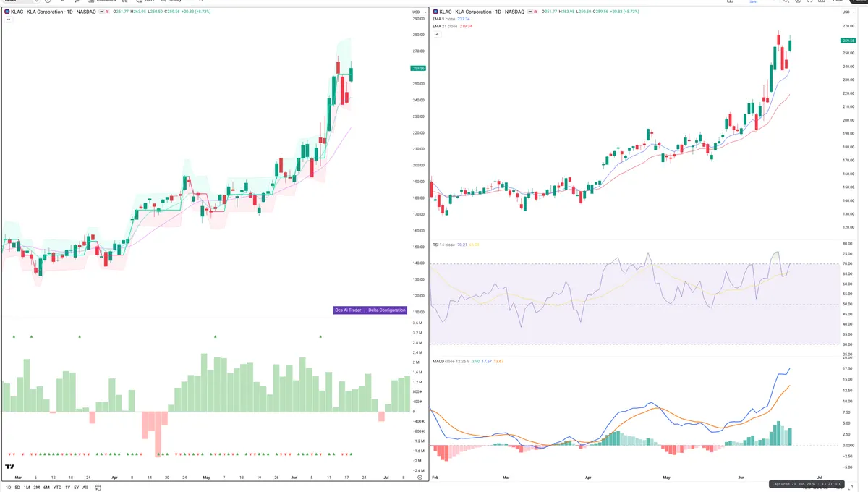Click the 290.00 label on the left price axis
This screenshot has height=492, width=868.
(418, 19)
